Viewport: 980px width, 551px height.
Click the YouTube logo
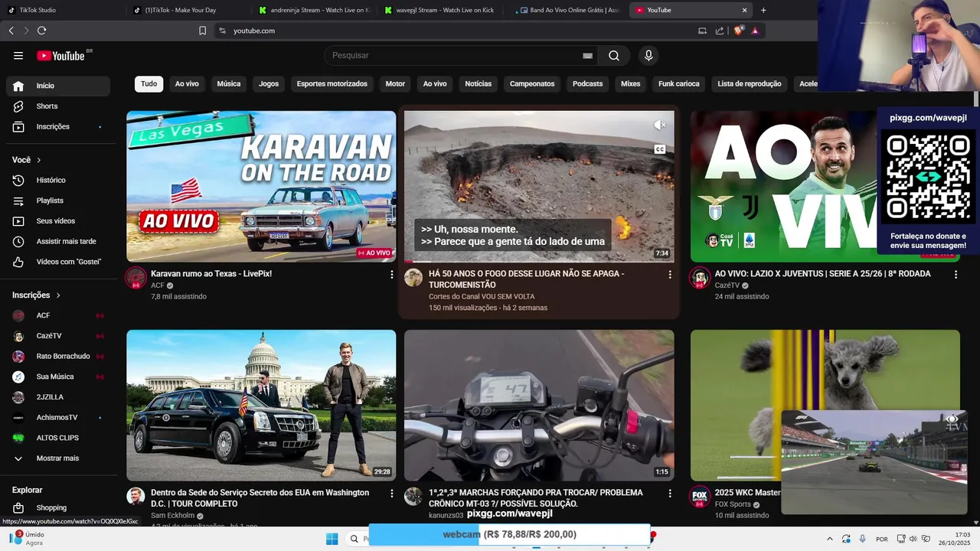61,55
